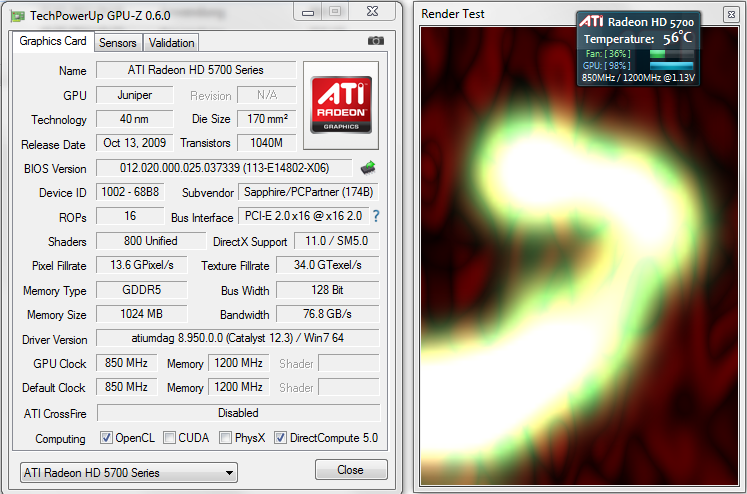Click the Default Clock field 850 MHz
This screenshot has width=747, height=494.
coord(127,387)
